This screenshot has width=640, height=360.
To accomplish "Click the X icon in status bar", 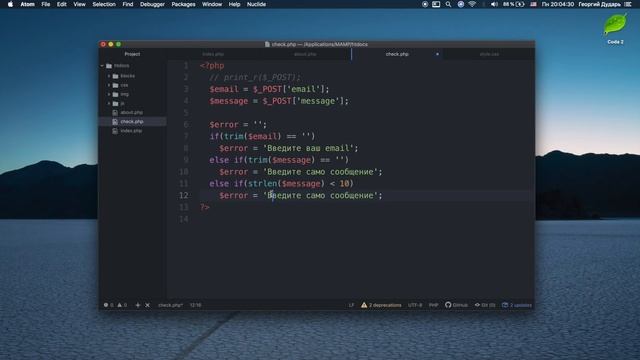I will coord(147,305).
